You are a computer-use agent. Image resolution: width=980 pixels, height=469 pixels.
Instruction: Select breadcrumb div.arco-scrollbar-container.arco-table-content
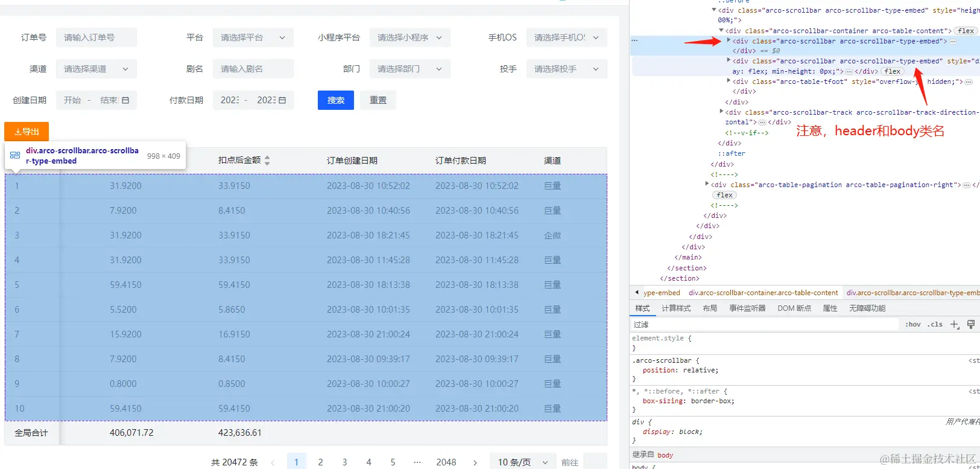pyautogui.click(x=763, y=293)
